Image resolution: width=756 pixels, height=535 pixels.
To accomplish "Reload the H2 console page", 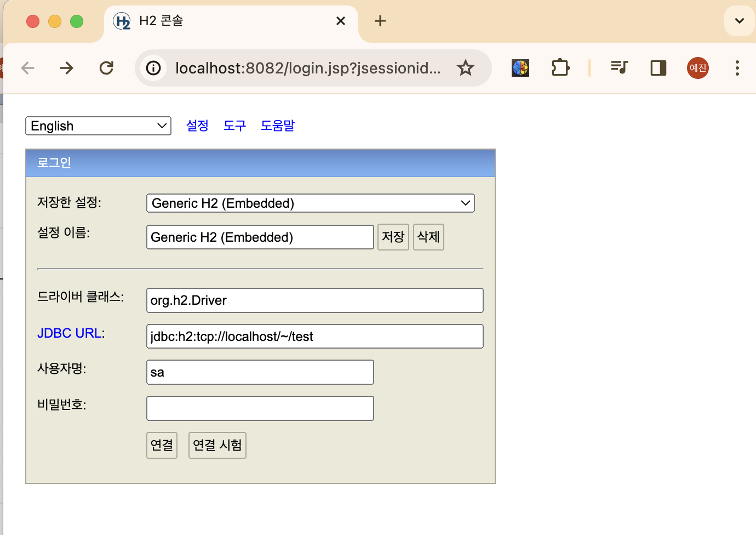I will [x=106, y=68].
